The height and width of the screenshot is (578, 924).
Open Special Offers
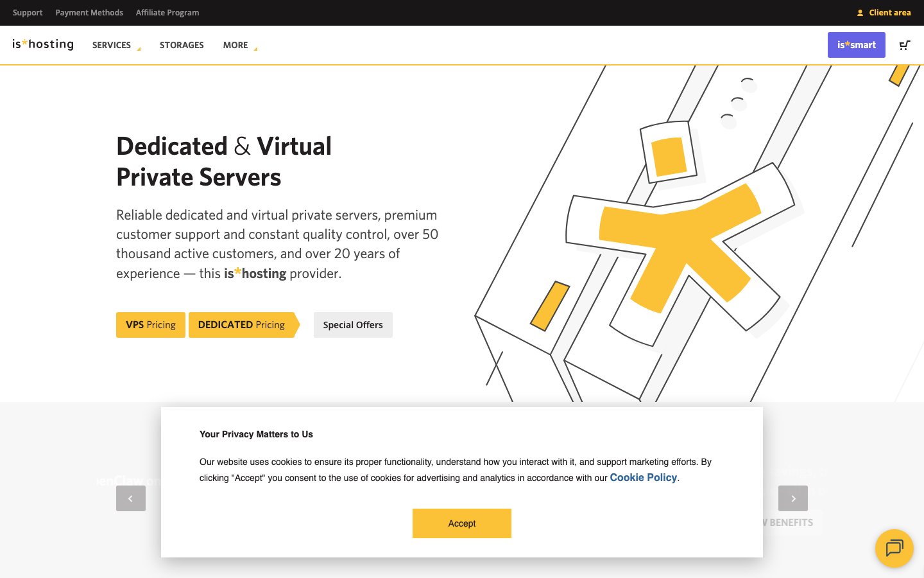[x=353, y=325]
